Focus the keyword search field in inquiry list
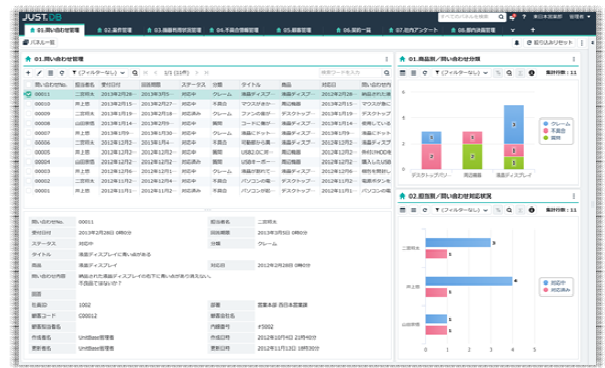The height and width of the screenshot is (368, 605). (350, 73)
